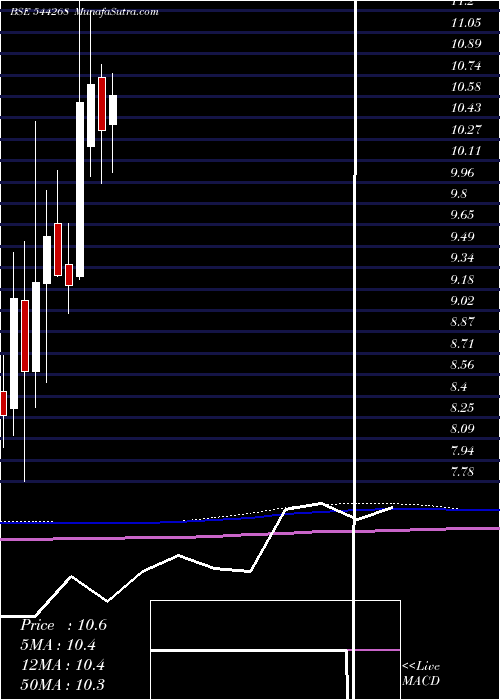Screen dimensions: 500x700
Task: Select the 9.49 price axis label
Action: (462, 237)
